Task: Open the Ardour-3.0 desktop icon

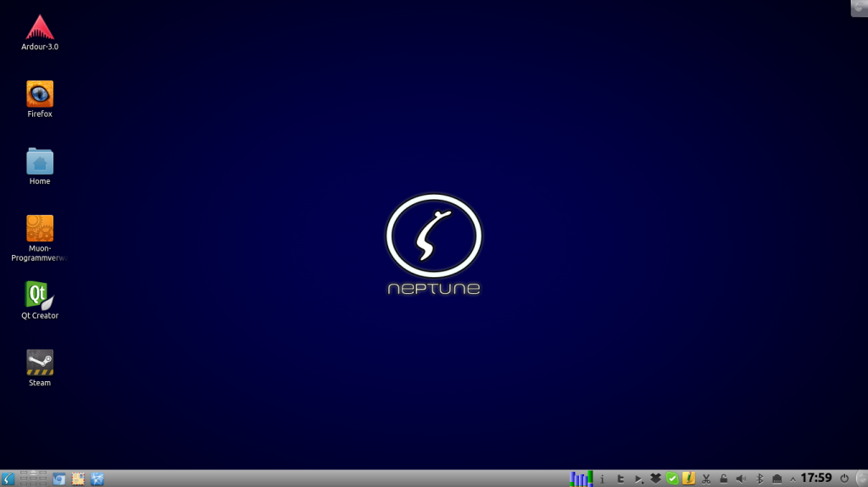Action: click(40, 28)
